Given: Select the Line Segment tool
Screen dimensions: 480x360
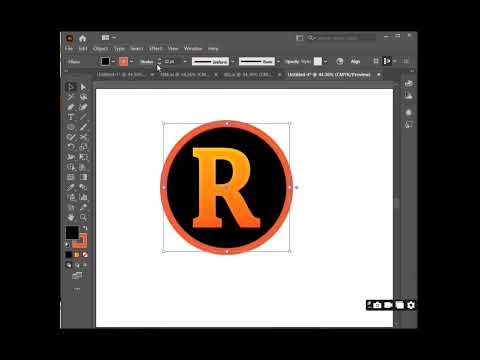Looking at the screenshot, I should pyautogui.click(x=83, y=117).
